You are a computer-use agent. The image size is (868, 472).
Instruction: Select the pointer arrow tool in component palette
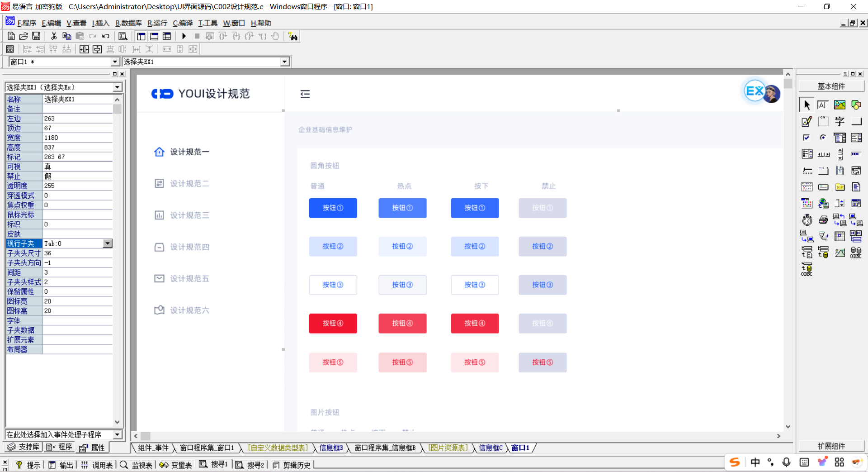[807, 105]
